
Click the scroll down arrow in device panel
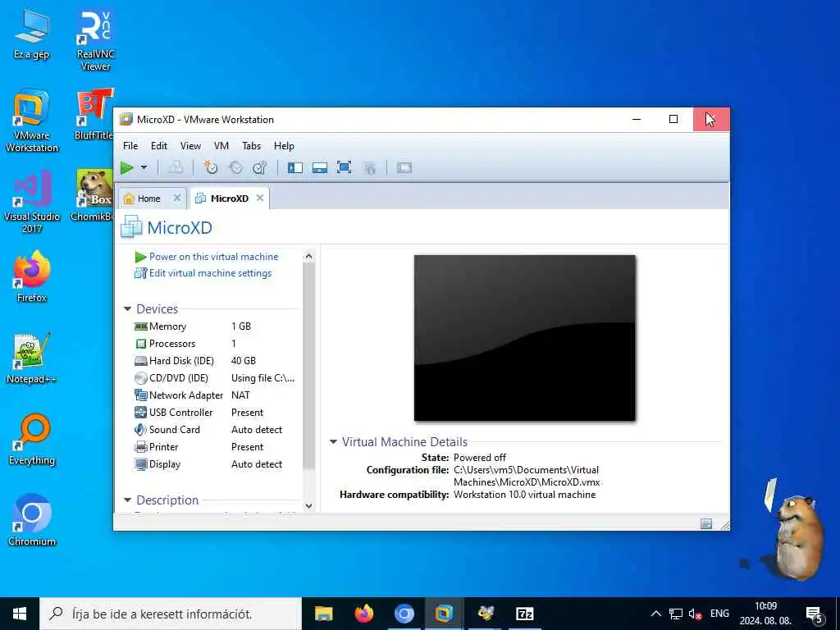click(308, 505)
